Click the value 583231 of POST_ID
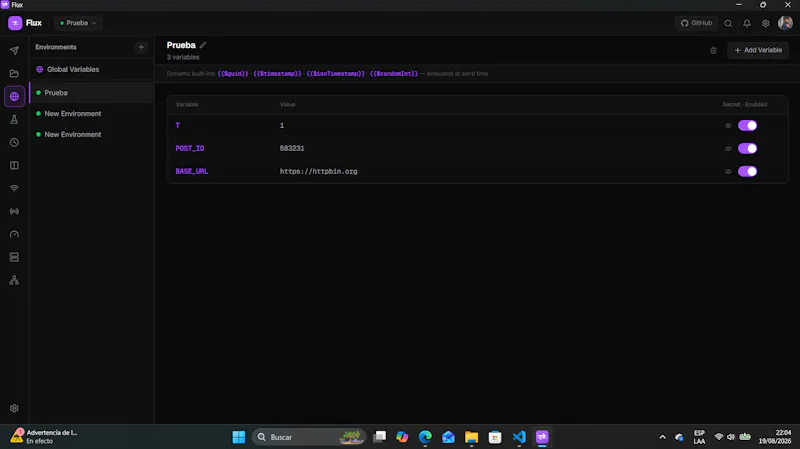Screen dimensions: 800x449 pyautogui.click(x=292, y=148)
